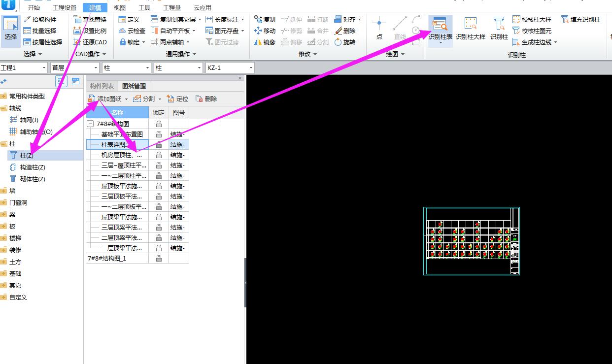Toggle lock for 屋顶梁平法施 row
The image size is (612, 364).
click(159, 217)
